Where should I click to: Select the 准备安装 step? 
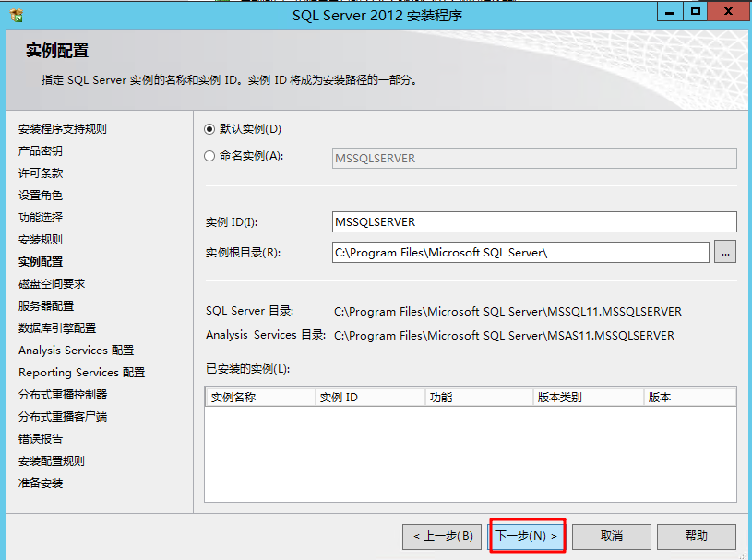click(x=41, y=483)
